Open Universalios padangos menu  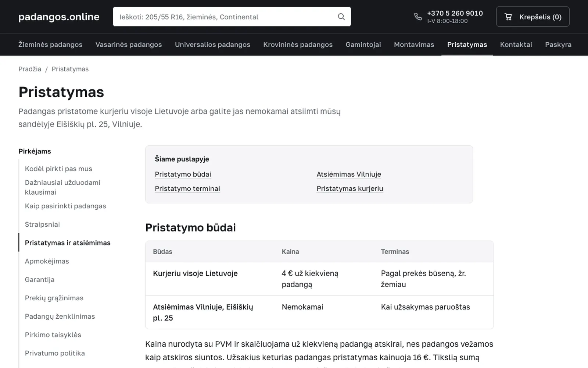(x=212, y=45)
